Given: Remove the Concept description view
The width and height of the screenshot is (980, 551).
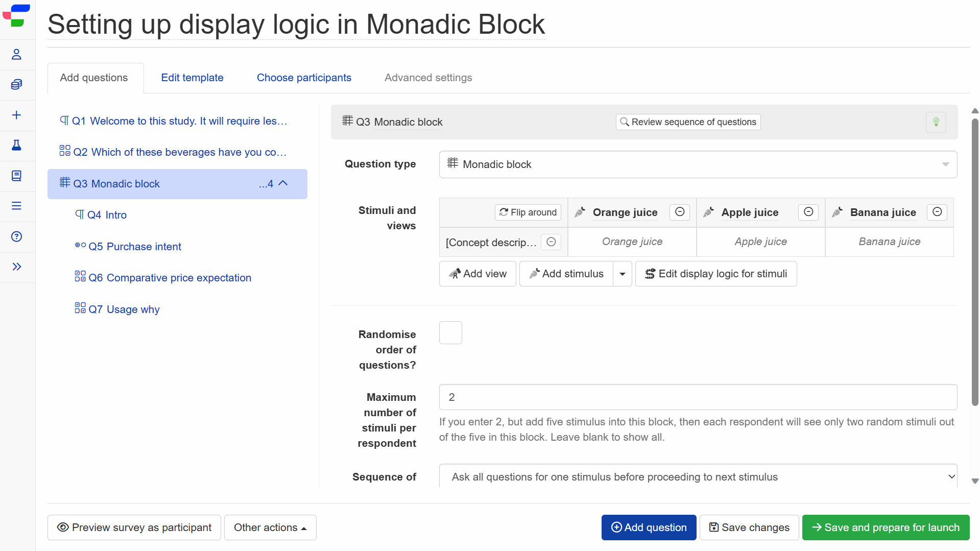Looking at the screenshot, I should coord(551,242).
